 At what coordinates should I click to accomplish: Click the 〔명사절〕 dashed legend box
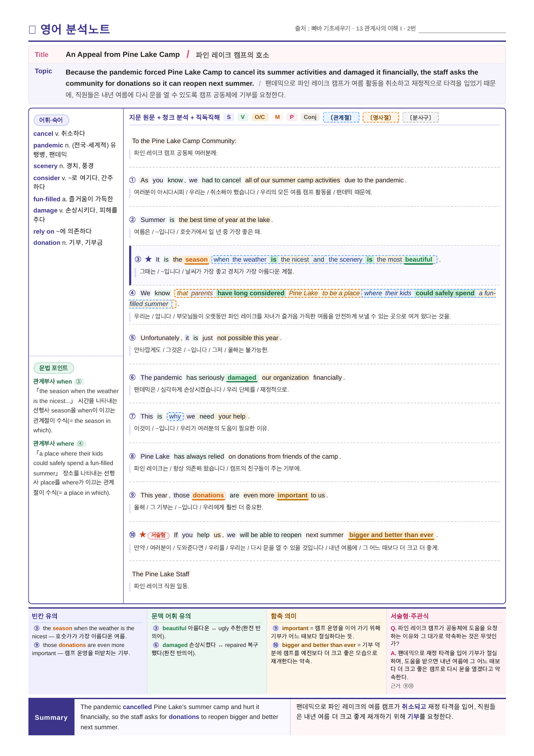click(381, 117)
